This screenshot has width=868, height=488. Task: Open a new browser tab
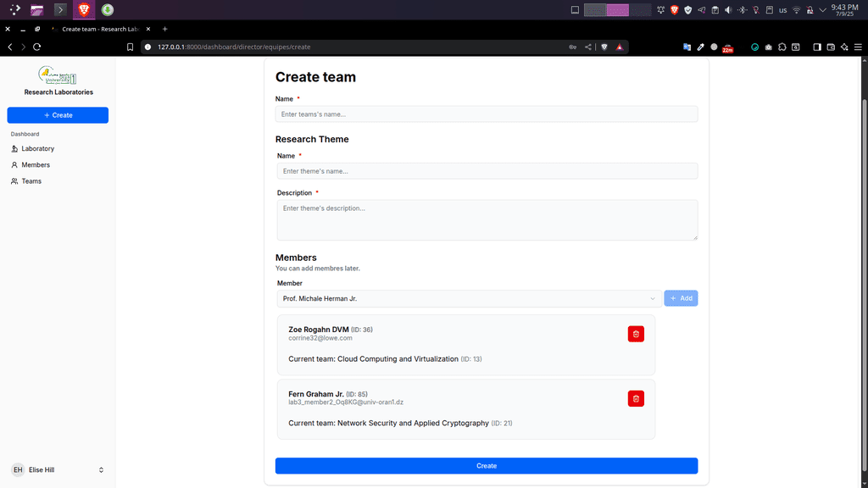point(165,29)
